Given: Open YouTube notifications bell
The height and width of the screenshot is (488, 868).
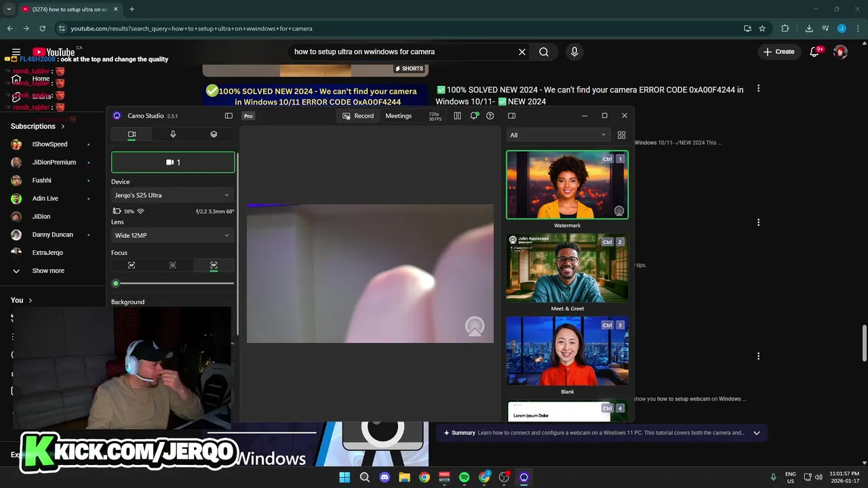Looking at the screenshot, I should click(x=815, y=52).
